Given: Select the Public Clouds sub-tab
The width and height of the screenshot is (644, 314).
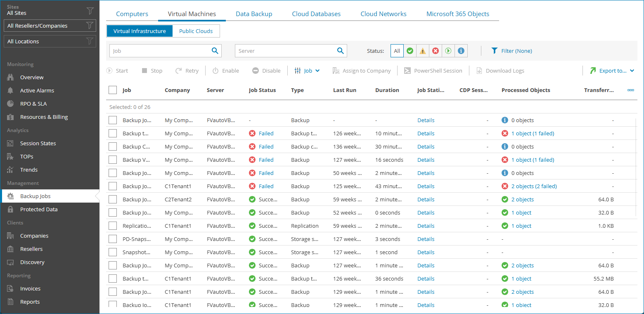Looking at the screenshot, I should coord(196,31).
